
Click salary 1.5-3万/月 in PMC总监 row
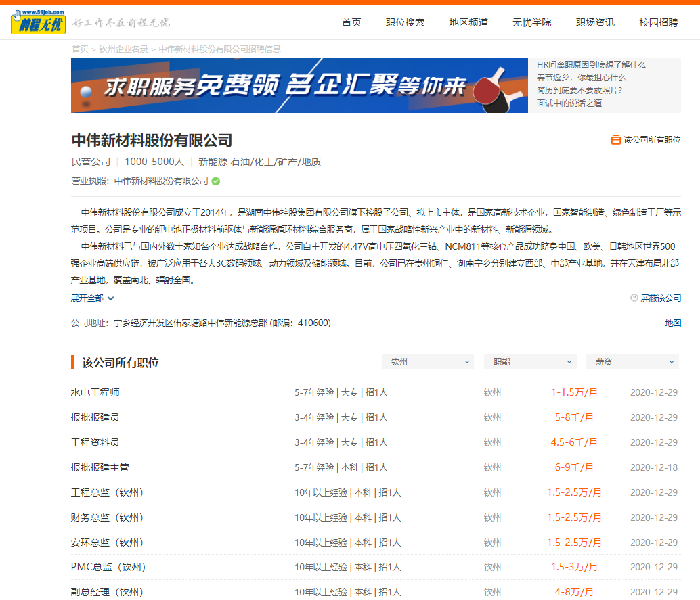point(574,567)
